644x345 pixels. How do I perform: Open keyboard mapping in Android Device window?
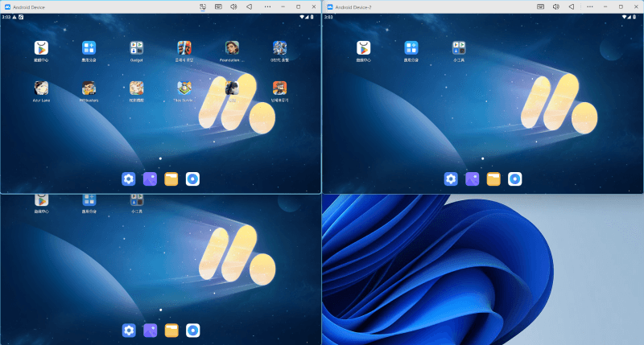coord(218,7)
